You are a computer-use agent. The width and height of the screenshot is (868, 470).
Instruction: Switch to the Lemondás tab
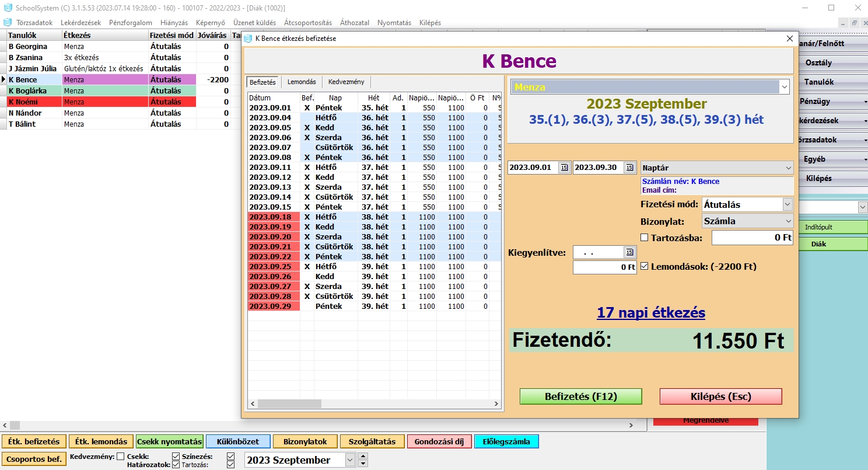click(x=302, y=82)
